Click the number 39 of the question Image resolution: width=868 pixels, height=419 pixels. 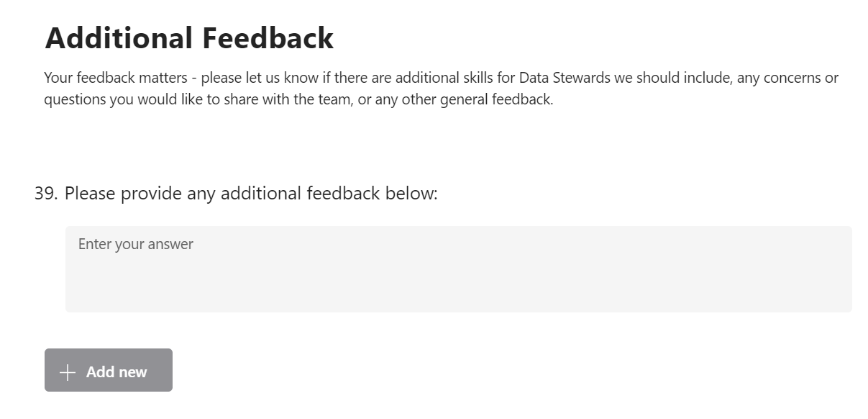click(x=45, y=194)
